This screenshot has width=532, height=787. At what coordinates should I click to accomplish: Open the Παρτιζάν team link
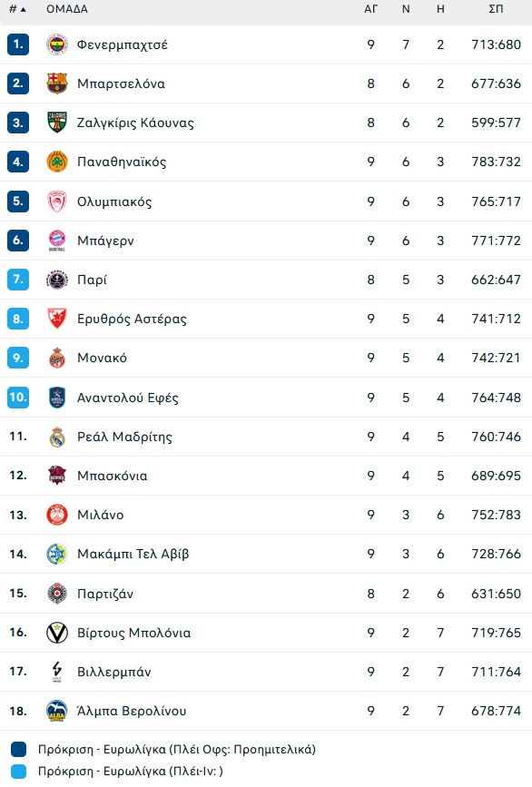pos(105,594)
